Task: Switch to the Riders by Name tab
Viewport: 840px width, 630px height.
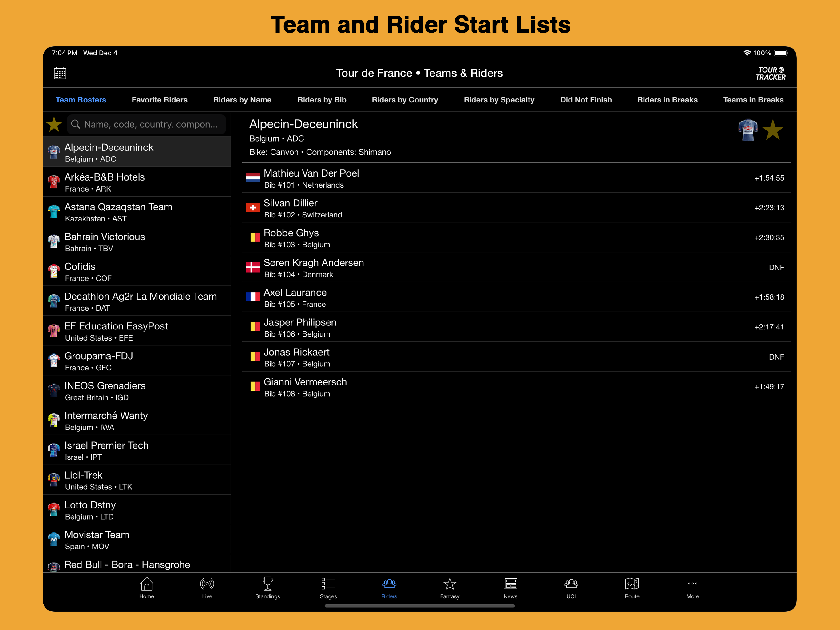Action: 242,100
